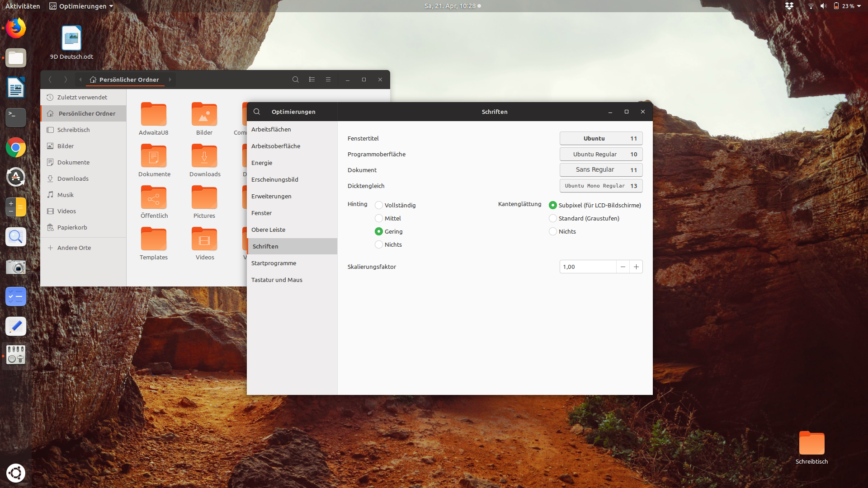The image size is (868, 488).
Task: Choose Standard (Graustufen) antialiasing
Action: tap(553, 218)
